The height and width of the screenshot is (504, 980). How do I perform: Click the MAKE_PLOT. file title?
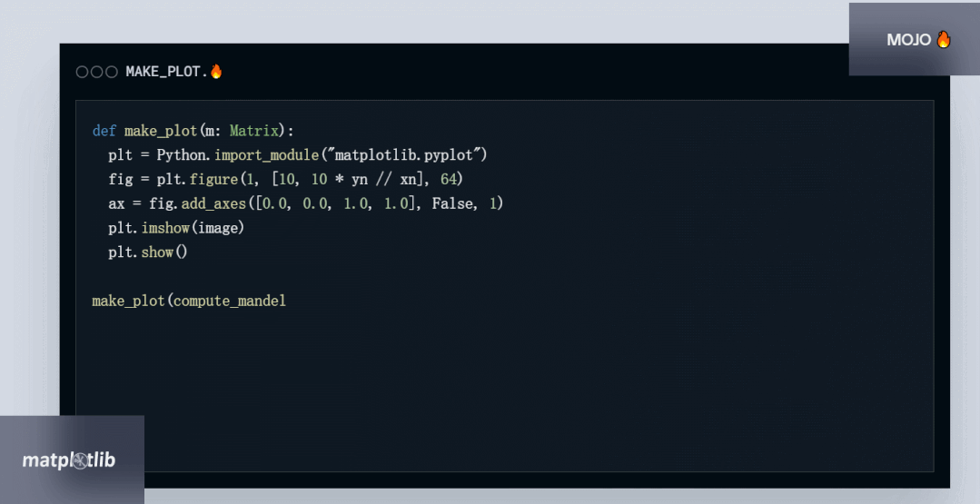click(167, 72)
